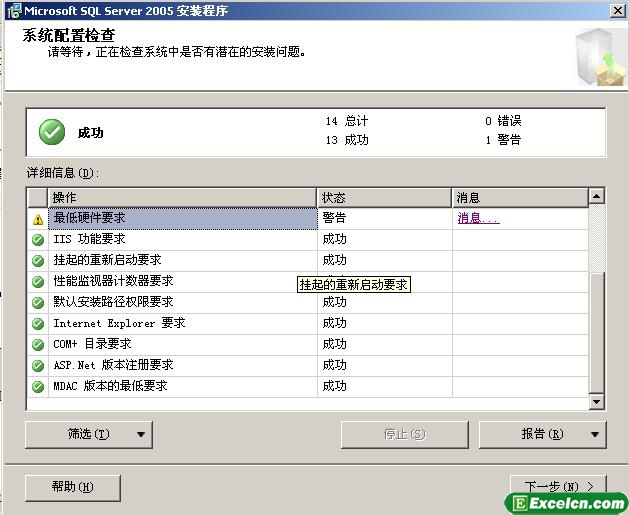
Task: Click the 警告 status cell
Action: coord(385,219)
